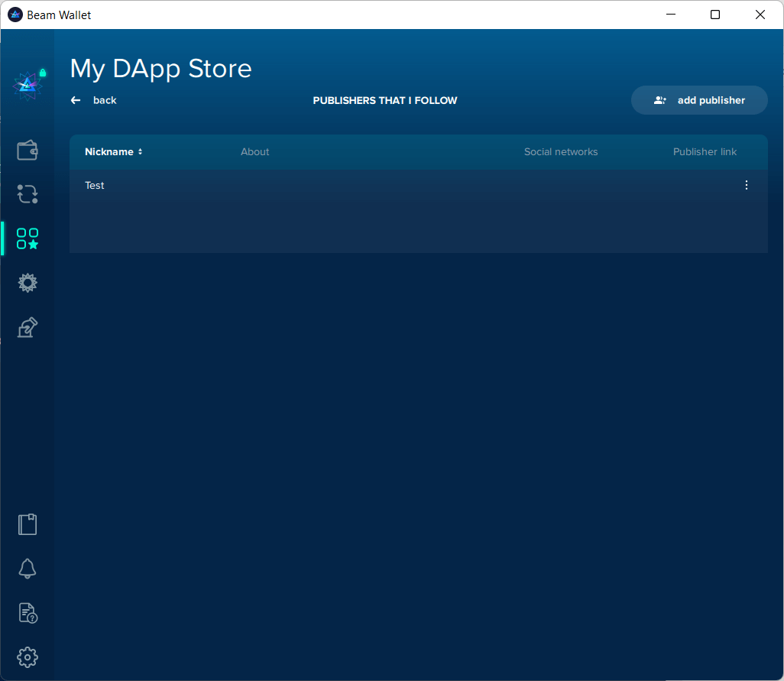Image resolution: width=784 pixels, height=681 pixels.
Task: Go back using the back link
Action: (105, 100)
